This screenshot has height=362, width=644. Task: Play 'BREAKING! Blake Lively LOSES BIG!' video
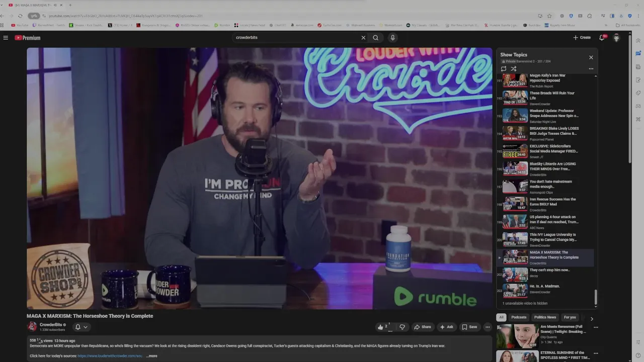(x=546, y=133)
